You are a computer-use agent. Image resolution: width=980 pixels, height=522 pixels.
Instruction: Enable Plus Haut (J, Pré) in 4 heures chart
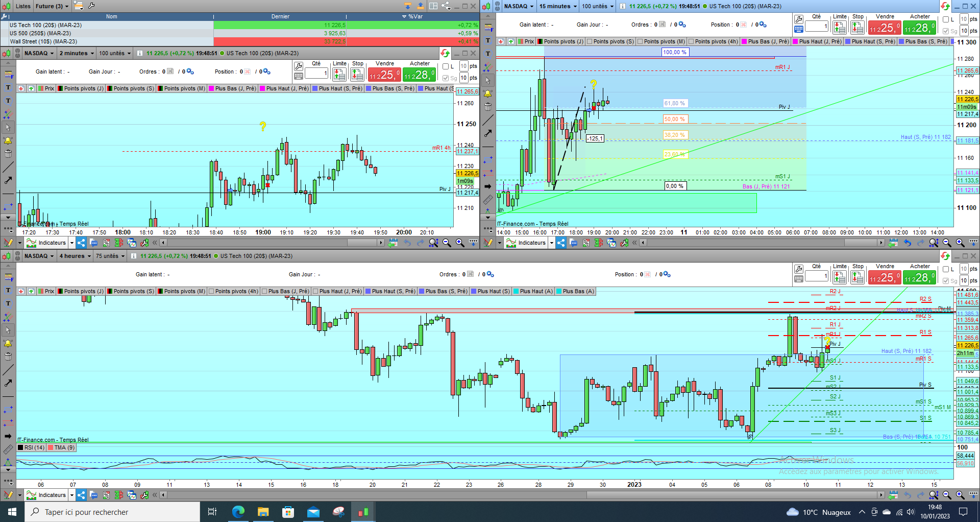(x=316, y=291)
